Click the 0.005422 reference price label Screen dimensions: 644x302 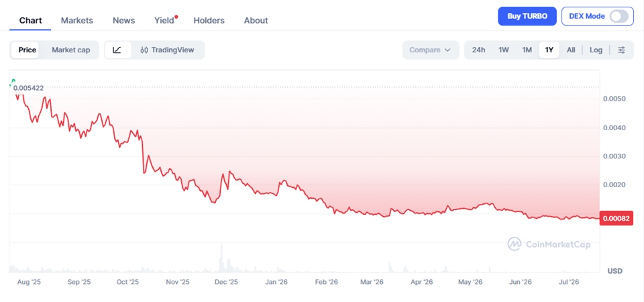point(28,87)
